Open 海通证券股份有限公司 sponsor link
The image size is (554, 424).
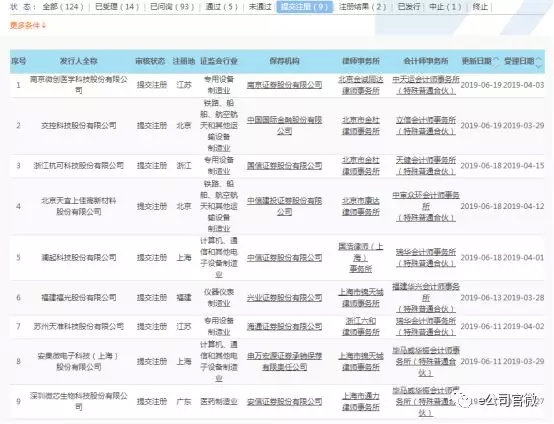(x=284, y=326)
